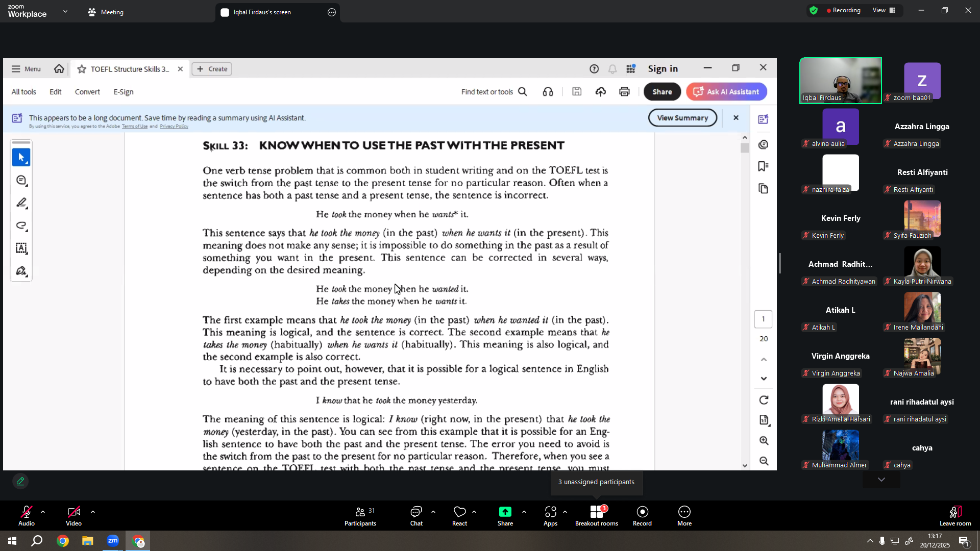Expand share options arrow
Image resolution: width=980 pixels, height=551 pixels.
coord(524,512)
